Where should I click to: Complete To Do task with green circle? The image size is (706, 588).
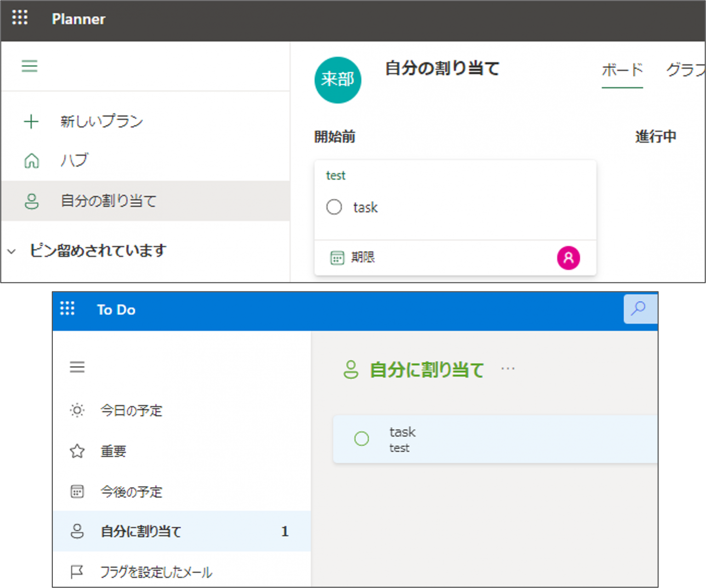[x=362, y=439]
